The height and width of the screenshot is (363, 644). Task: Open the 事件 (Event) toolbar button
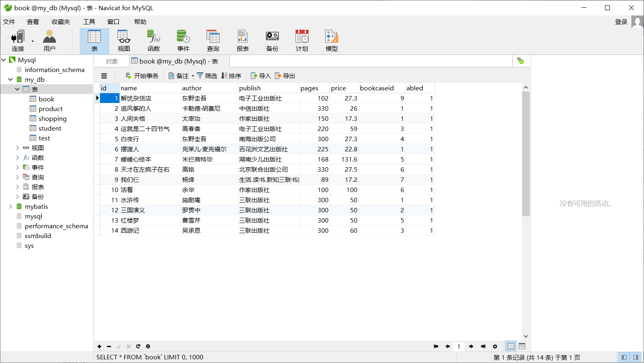[183, 41]
